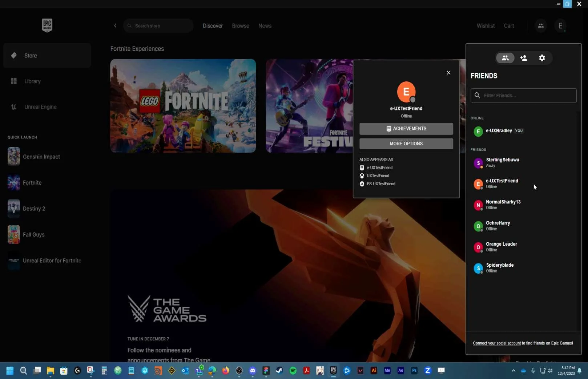Click the e-UXTestFriend profile avatar

coord(406,92)
